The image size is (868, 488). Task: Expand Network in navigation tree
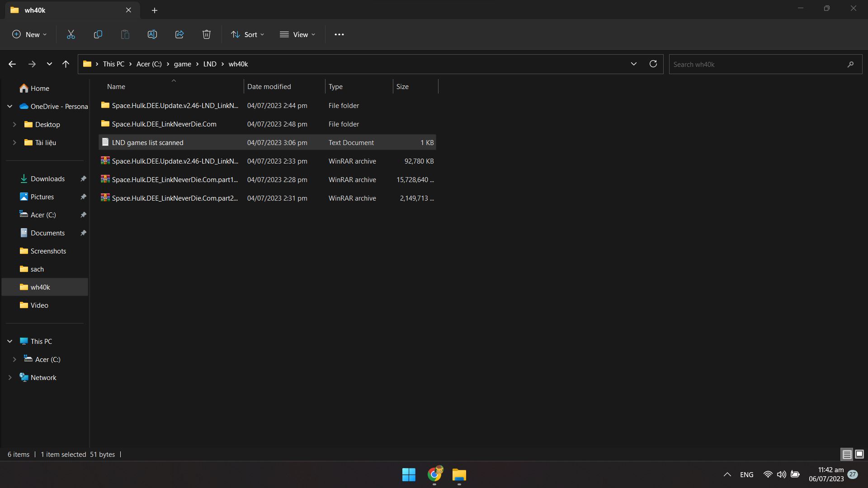[10, 377]
